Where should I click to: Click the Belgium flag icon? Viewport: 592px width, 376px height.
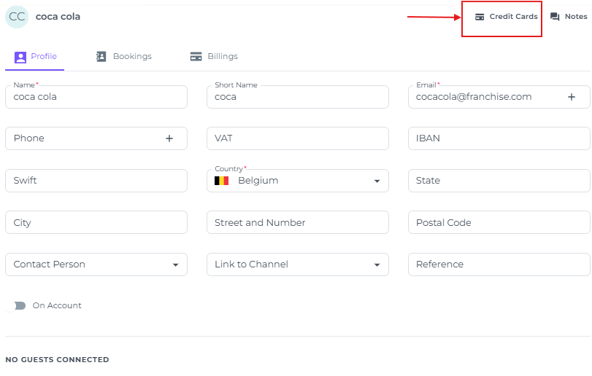tap(222, 181)
